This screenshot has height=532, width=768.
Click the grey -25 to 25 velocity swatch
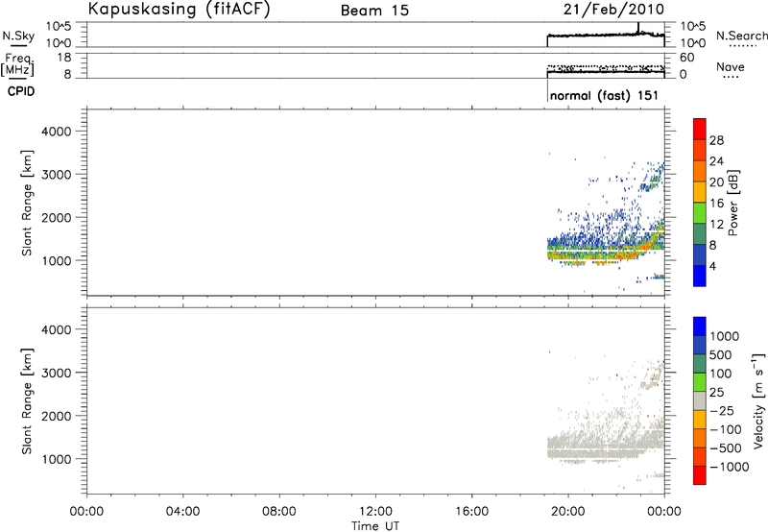click(700, 400)
